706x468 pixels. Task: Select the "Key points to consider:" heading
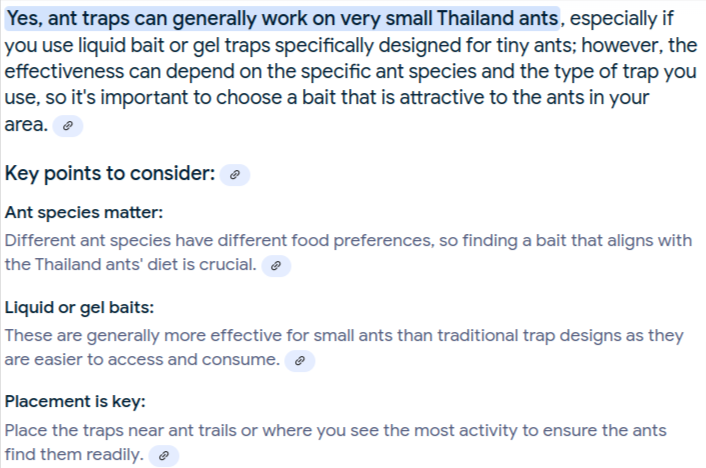click(110, 173)
